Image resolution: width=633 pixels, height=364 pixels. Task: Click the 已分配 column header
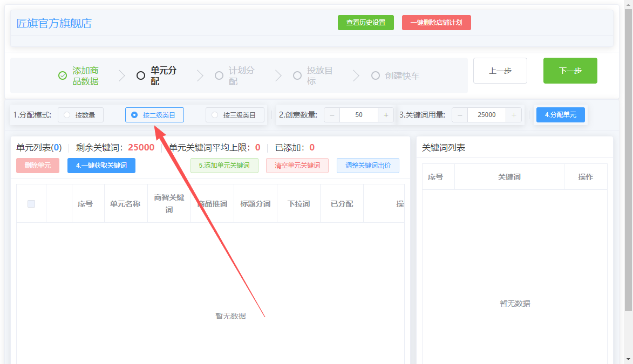342,204
